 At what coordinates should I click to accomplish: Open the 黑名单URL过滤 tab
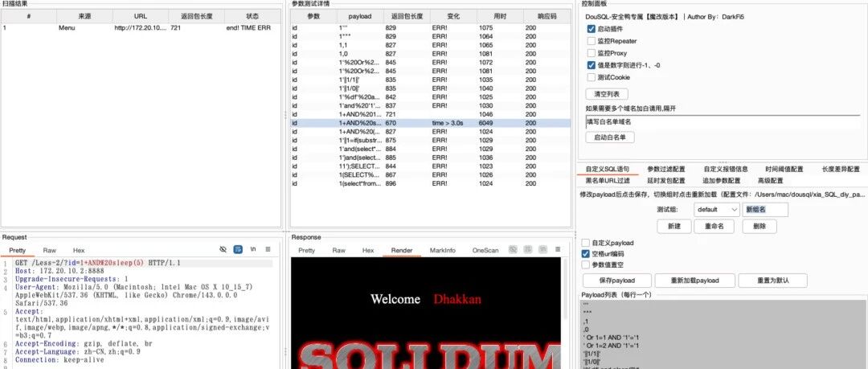pos(608,180)
